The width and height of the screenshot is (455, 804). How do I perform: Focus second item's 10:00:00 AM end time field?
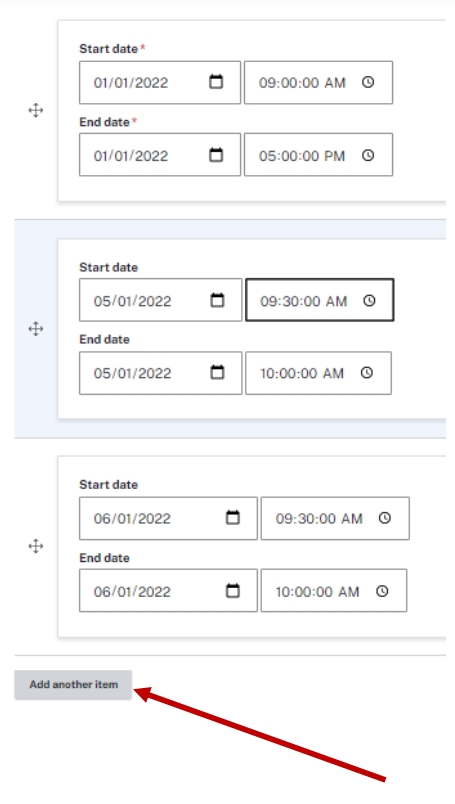[319, 373]
